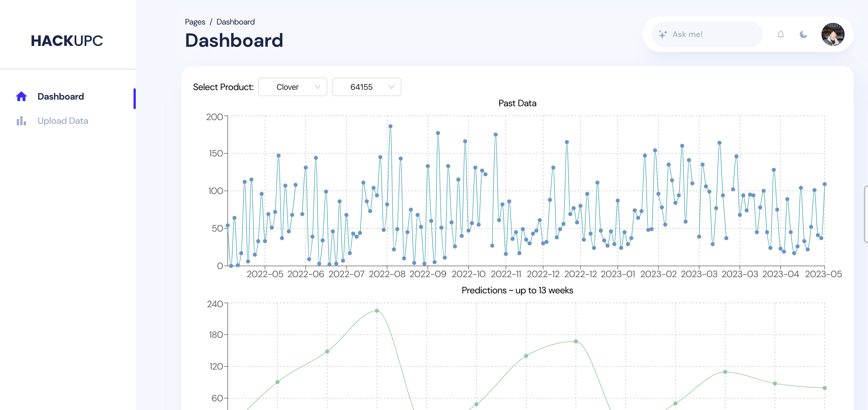The height and width of the screenshot is (410, 868).
Task: Select Dashboard in the sidebar menu
Action: pos(61,97)
